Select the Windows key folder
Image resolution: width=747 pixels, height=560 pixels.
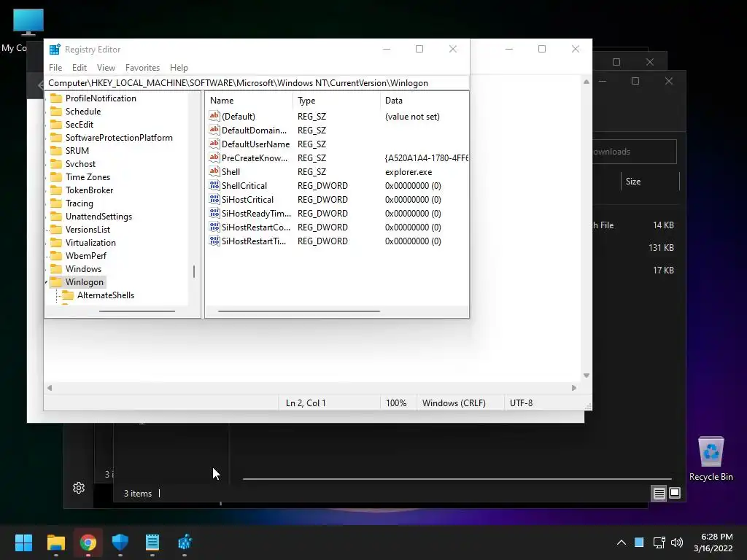pyautogui.click(x=83, y=269)
